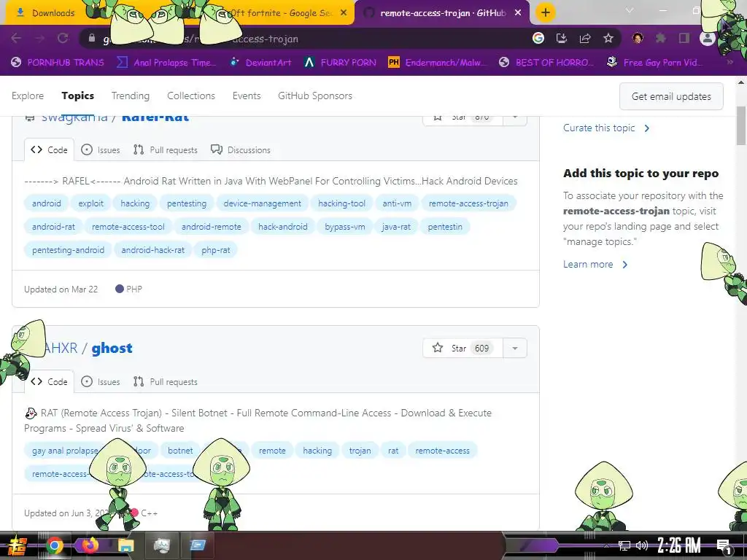
Task: Open the volume control in system tray
Action: pos(642,545)
